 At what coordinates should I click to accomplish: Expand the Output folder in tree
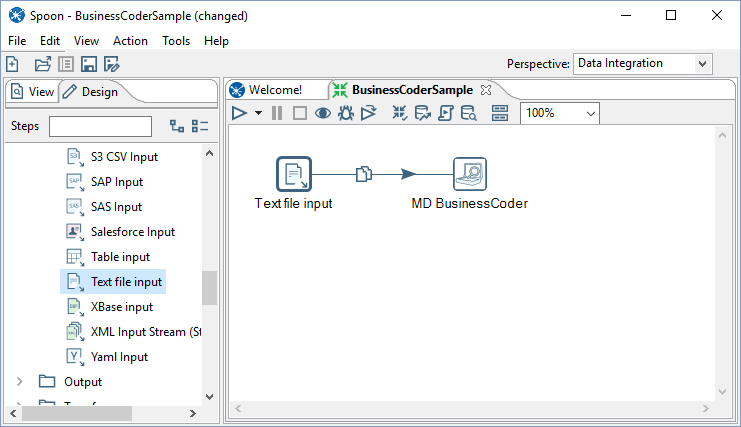20,381
